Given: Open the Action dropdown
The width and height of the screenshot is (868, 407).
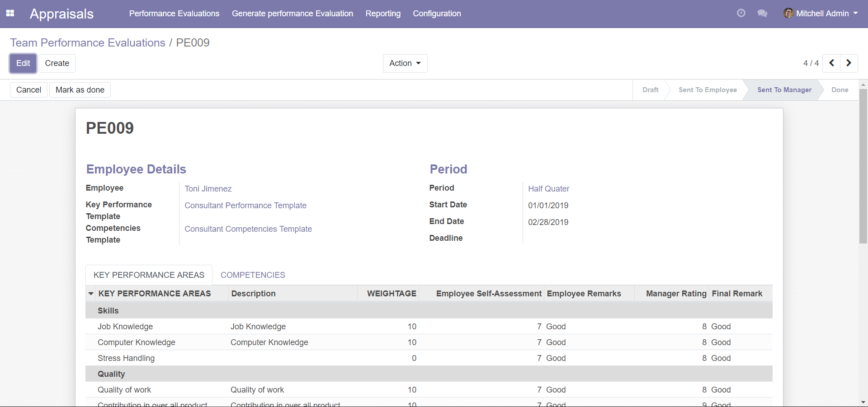Looking at the screenshot, I should tap(405, 63).
